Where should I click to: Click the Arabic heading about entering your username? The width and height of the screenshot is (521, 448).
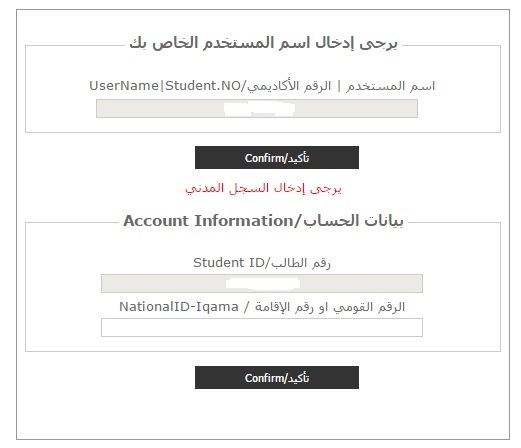pyautogui.click(x=263, y=43)
